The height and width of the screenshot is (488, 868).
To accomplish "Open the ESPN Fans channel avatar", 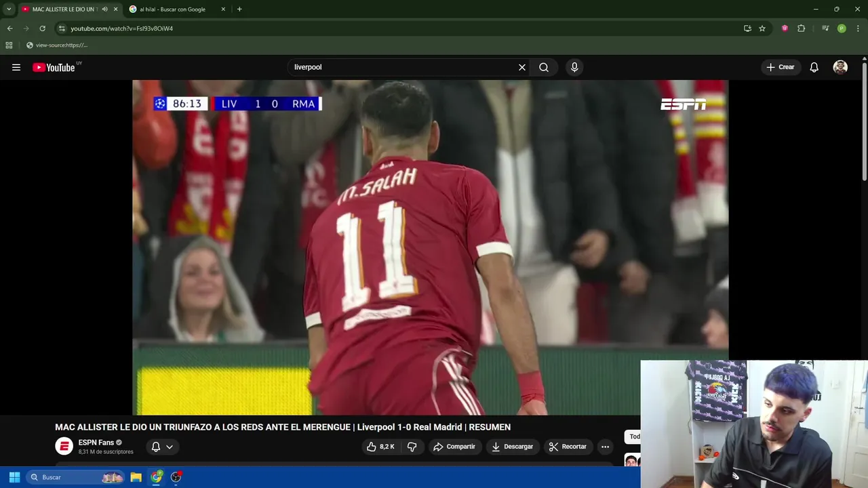I will (x=64, y=446).
